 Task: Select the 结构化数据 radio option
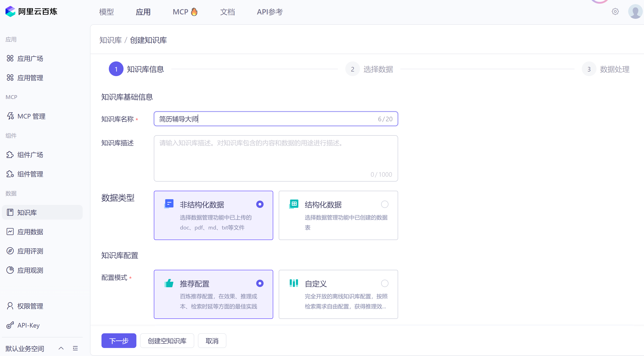pos(385,204)
